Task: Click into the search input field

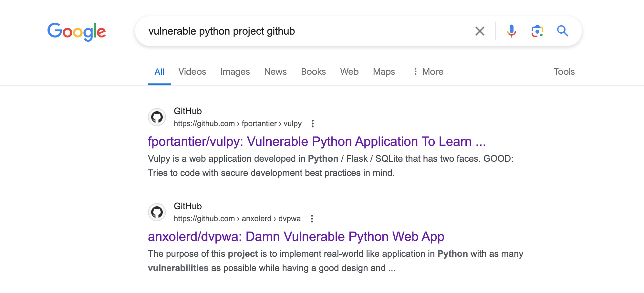Action: (x=304, y=31)
